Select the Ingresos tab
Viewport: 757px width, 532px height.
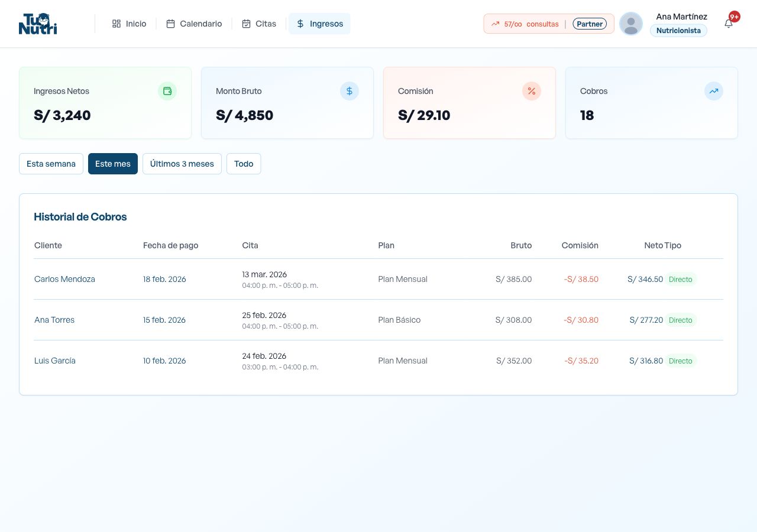pyautogui.click(x=319, y=24)
